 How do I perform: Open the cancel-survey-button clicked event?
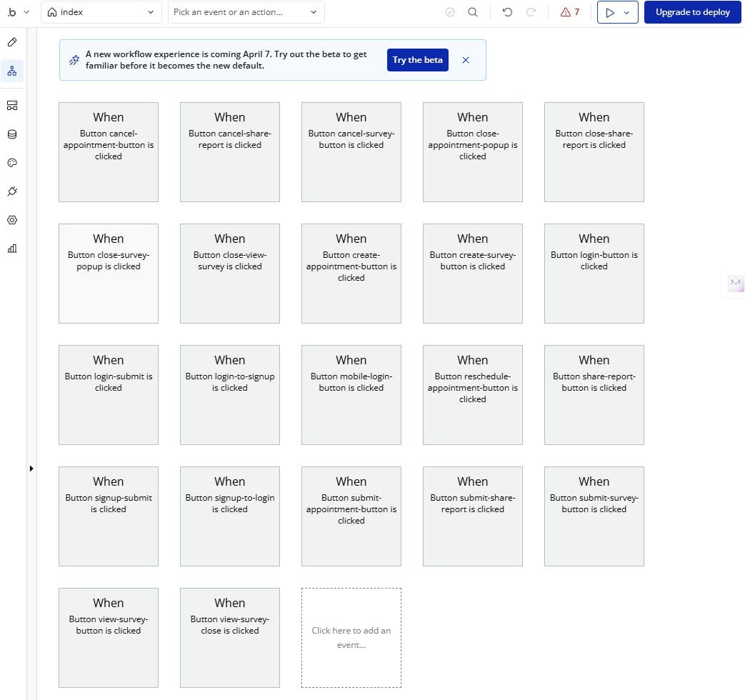tap(351, 152)
